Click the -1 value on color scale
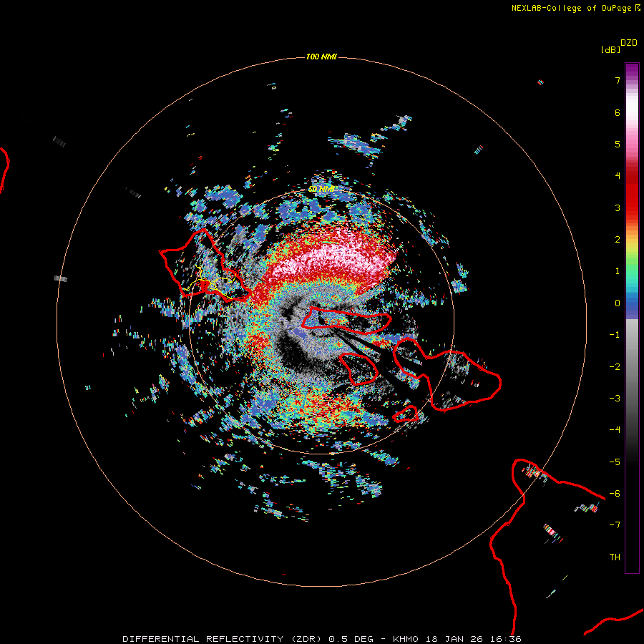 tap(615, 335)
